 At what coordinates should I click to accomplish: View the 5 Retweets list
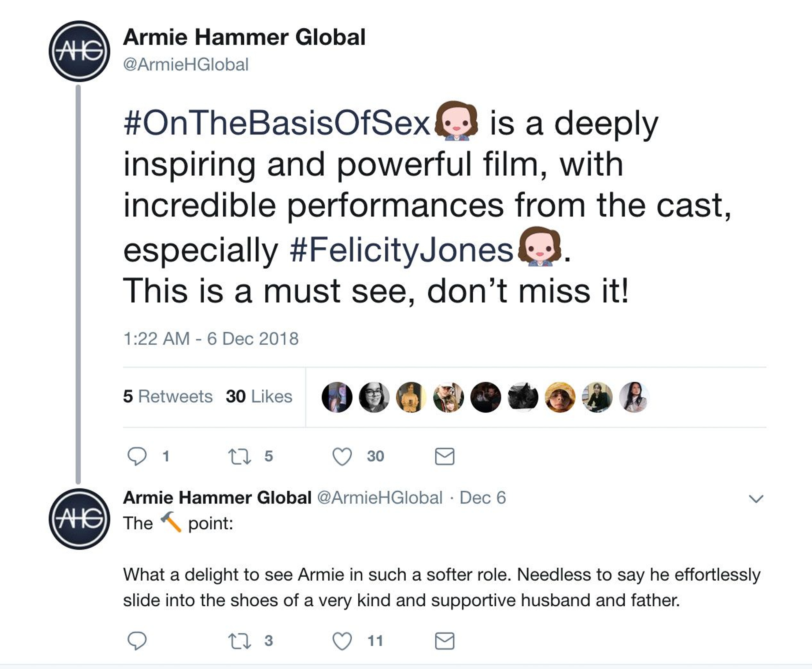point(168,396)
